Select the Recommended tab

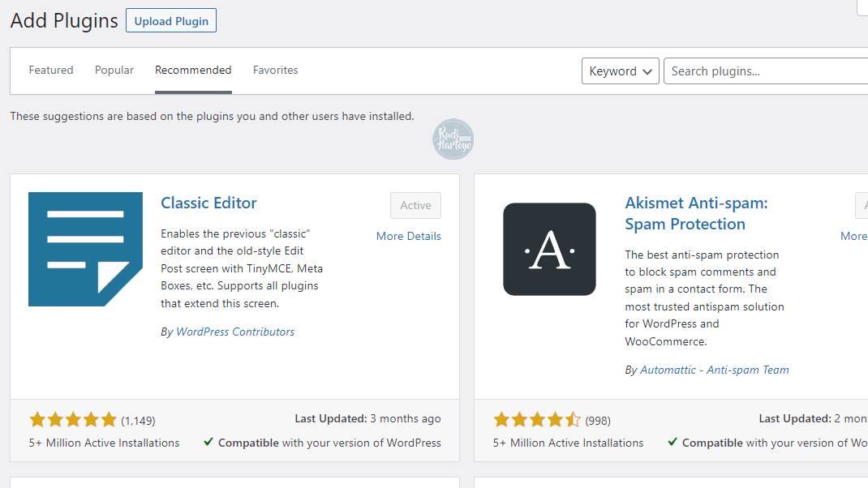193,71
